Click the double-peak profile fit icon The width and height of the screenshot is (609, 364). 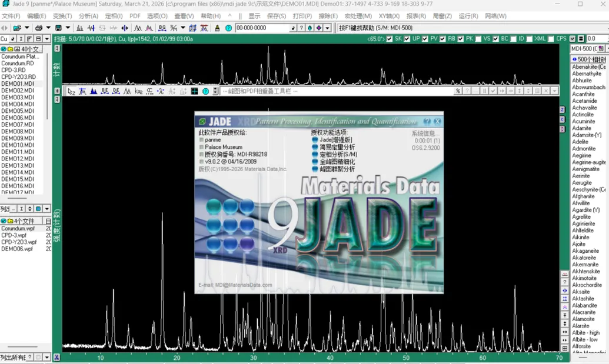click(x=138, y=28)
